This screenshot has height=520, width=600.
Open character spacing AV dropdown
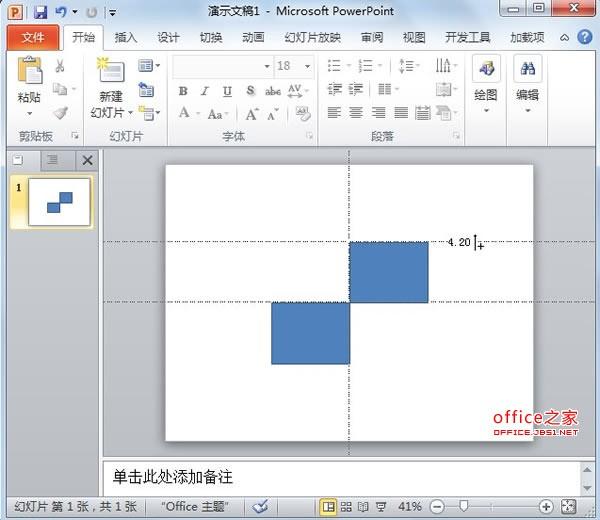(298, 91)
